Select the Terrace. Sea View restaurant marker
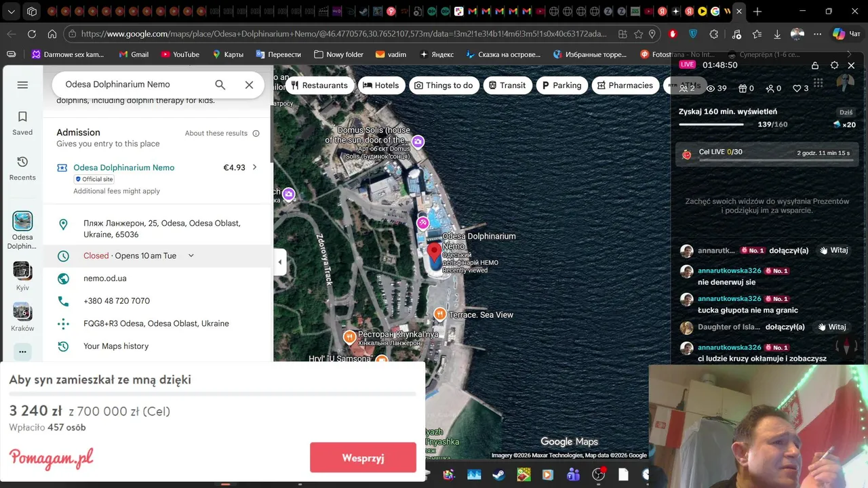The width and height of the screenshot is (868, 488). click(439, 314)
